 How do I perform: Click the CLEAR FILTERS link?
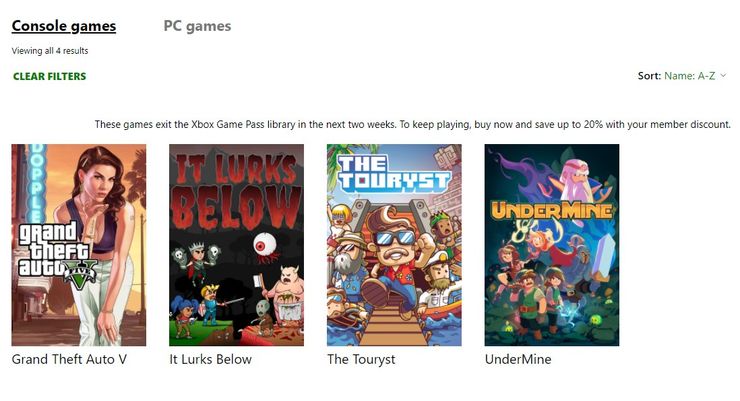click(x=50, y=76)
